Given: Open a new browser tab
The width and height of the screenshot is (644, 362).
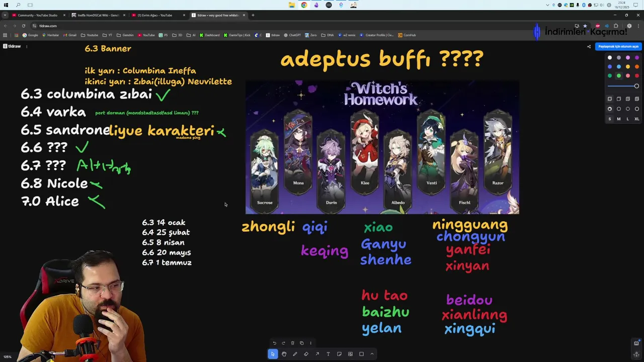Looking at the screenshot, I should click(x=253, y=15).
